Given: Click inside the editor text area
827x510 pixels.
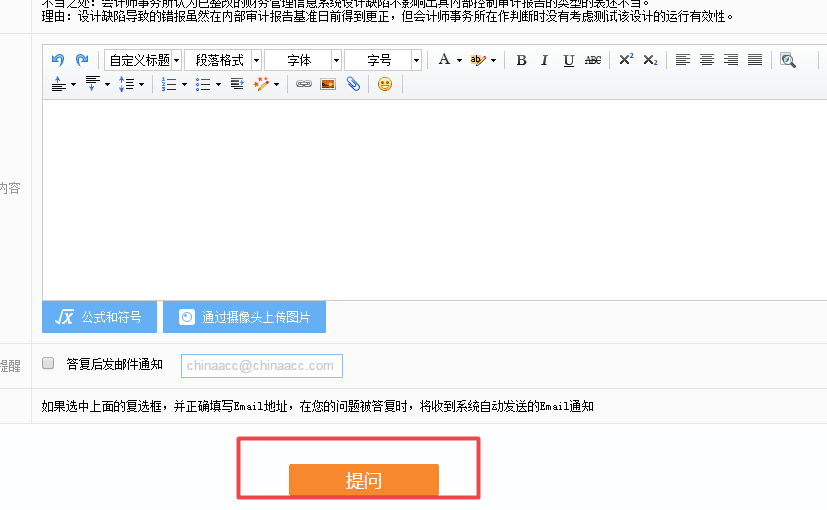Looking at the screenshot, I should (x=435, y=200).
